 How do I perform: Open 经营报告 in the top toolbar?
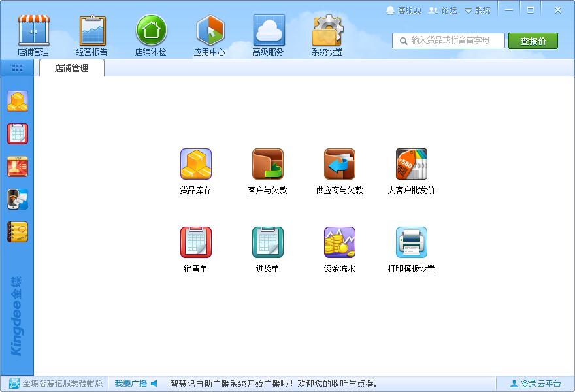click(92, 36)
